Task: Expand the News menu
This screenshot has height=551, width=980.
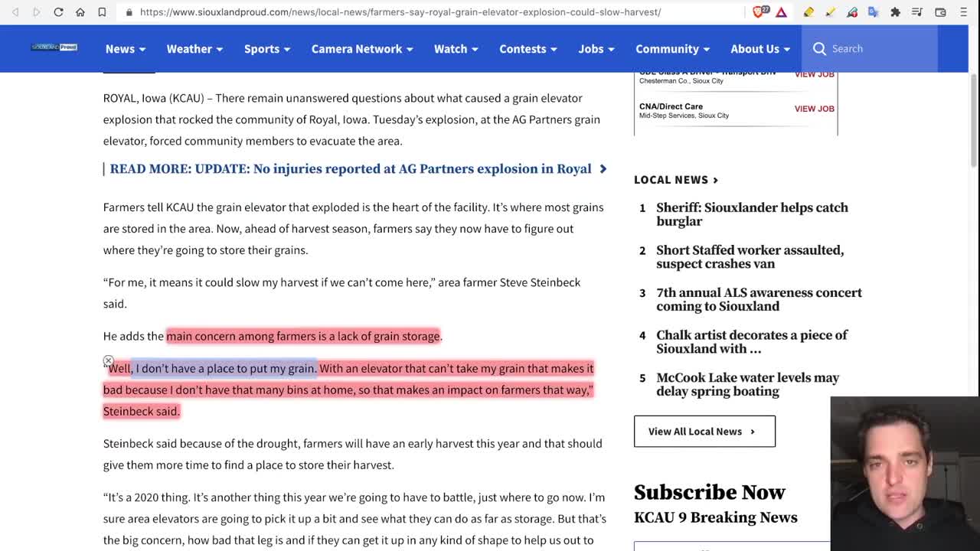Action: pos(126,48)
